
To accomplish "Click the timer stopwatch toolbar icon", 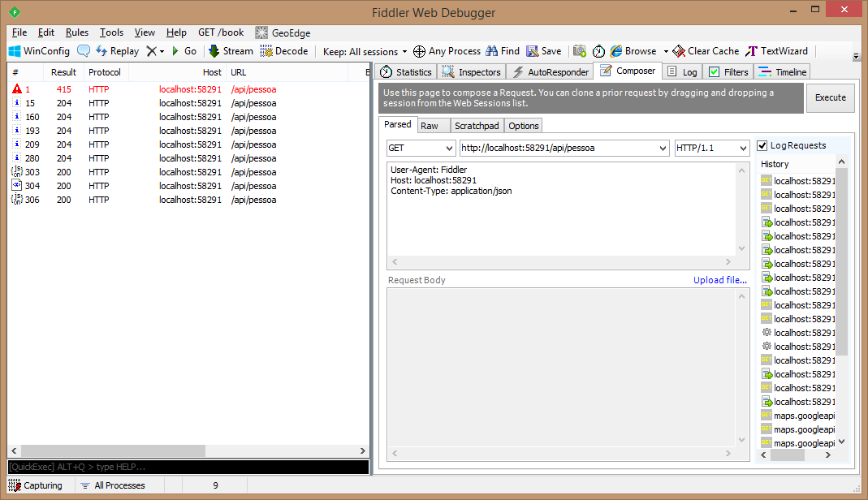I will point(598,51).
